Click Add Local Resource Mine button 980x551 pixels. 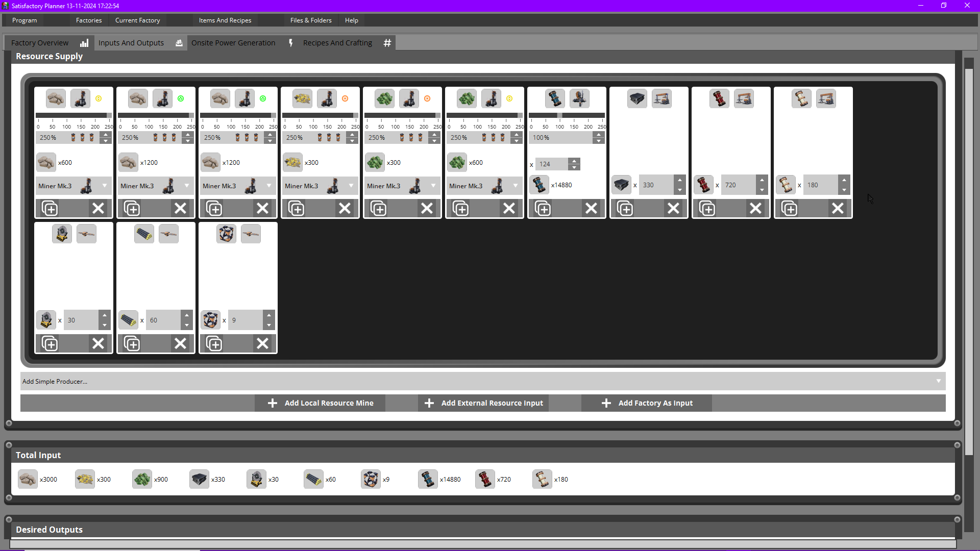321,403
